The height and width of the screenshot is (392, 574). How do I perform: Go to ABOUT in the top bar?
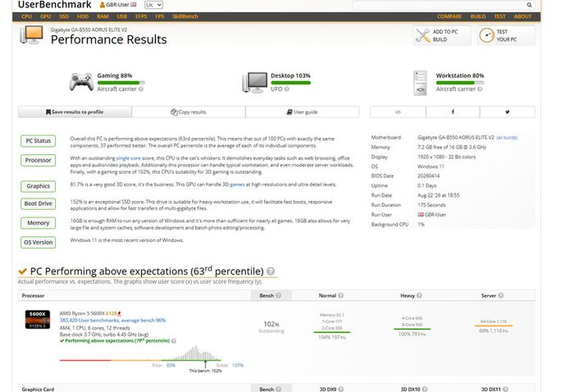point(522,16)
